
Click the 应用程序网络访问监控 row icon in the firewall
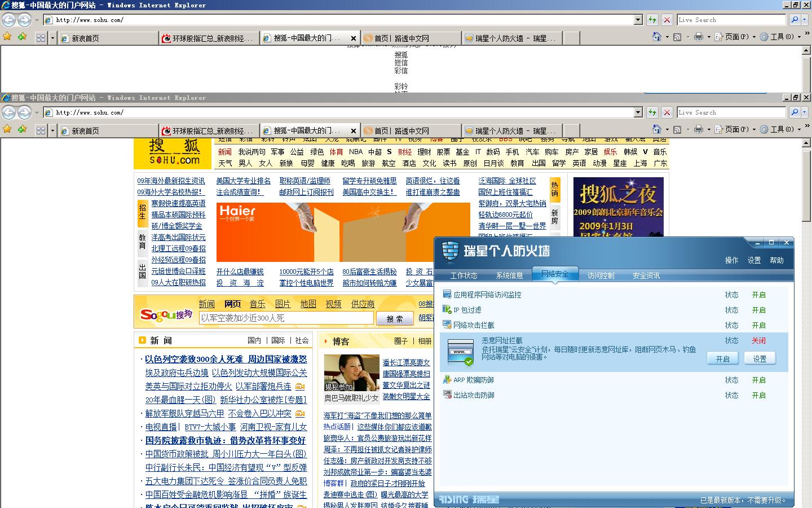click(447, 294)
